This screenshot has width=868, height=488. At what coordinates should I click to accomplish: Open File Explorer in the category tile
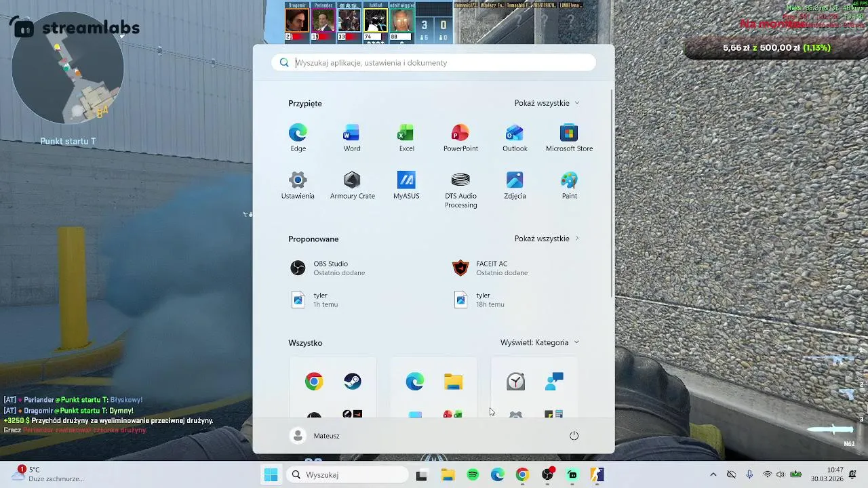point(453,382)
